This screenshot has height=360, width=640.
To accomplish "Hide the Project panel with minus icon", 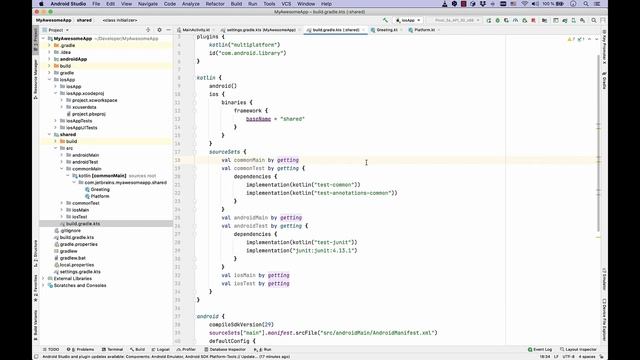I will tap(168, 30).
